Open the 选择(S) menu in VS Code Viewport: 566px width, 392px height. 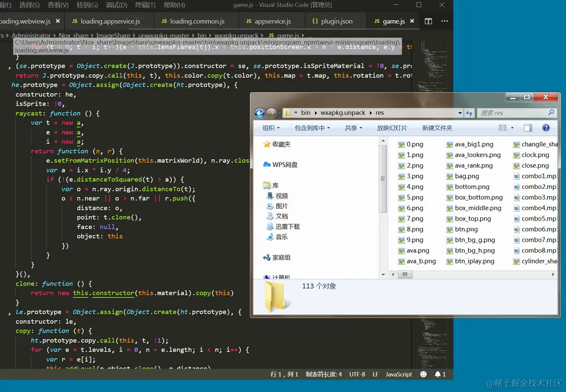pyautogui.click(x=29, y=5)
